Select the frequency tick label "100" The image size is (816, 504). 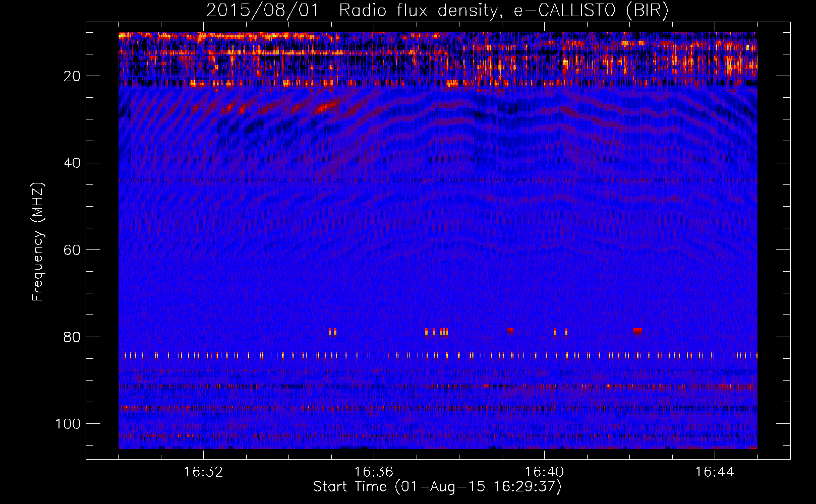pos(68,424)
